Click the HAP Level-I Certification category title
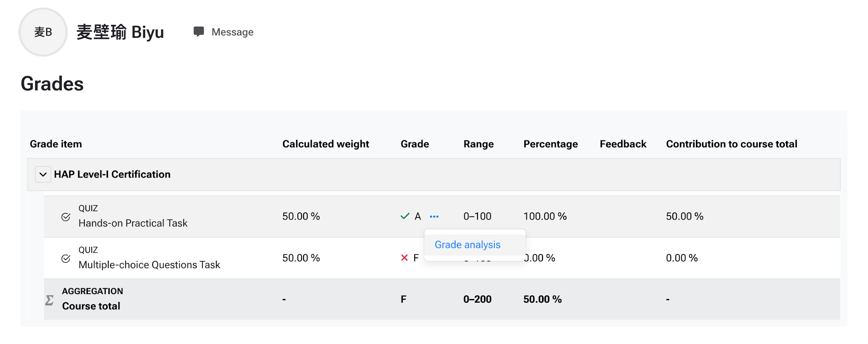 tap(112, 174)
